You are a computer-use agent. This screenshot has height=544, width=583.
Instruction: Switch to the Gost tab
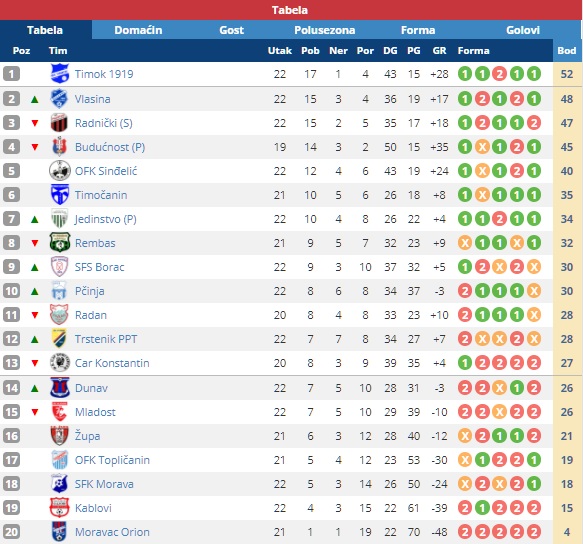pyautogui.click(x=232, y=30)
